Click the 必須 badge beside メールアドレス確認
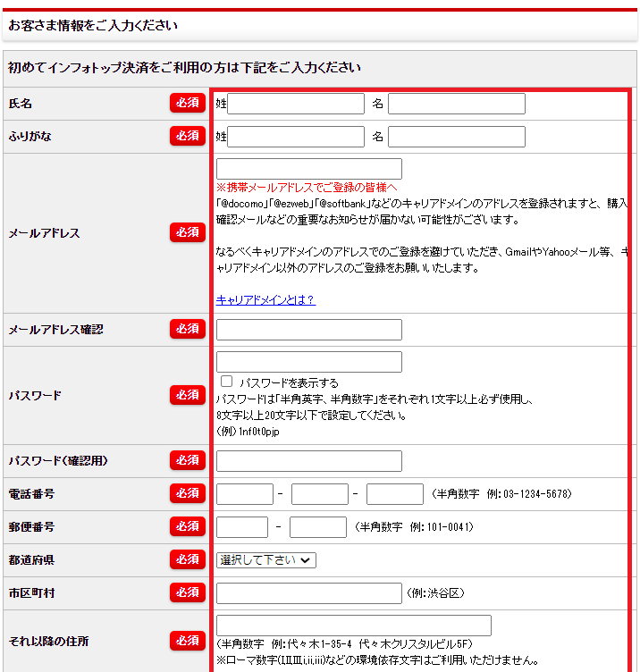This screenshot has height=672, width=640. point(188,329)
